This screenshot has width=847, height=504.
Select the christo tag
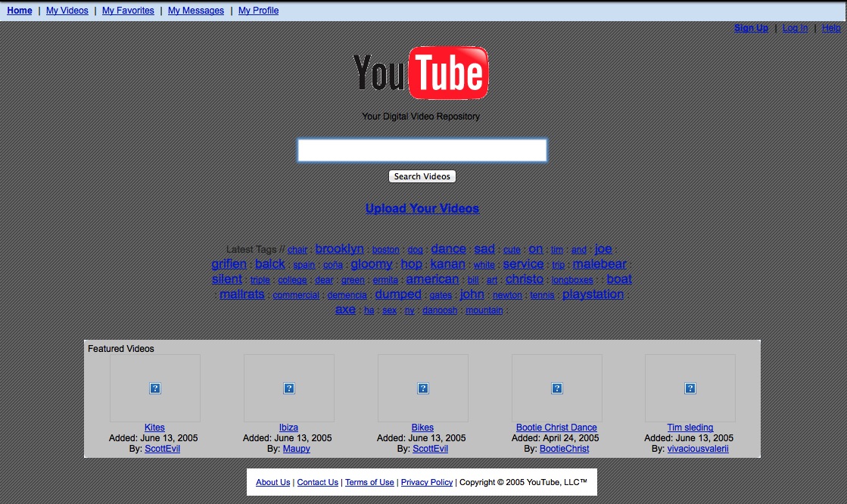coord(524,278)
